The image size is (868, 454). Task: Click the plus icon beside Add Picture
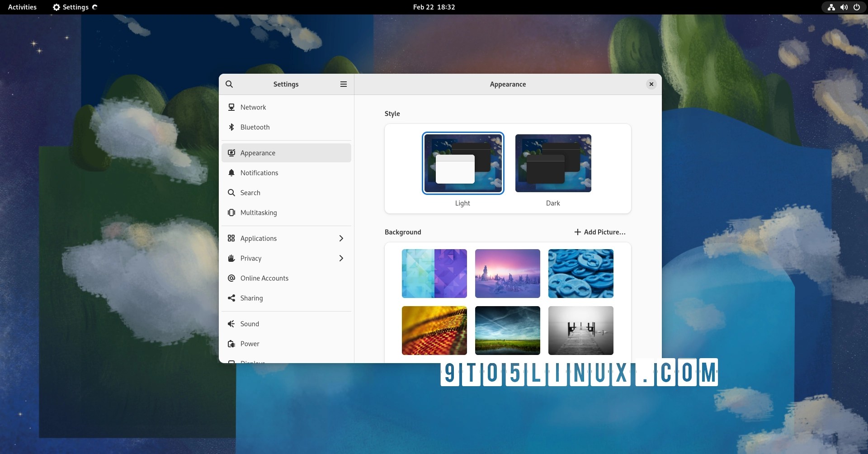577,232
